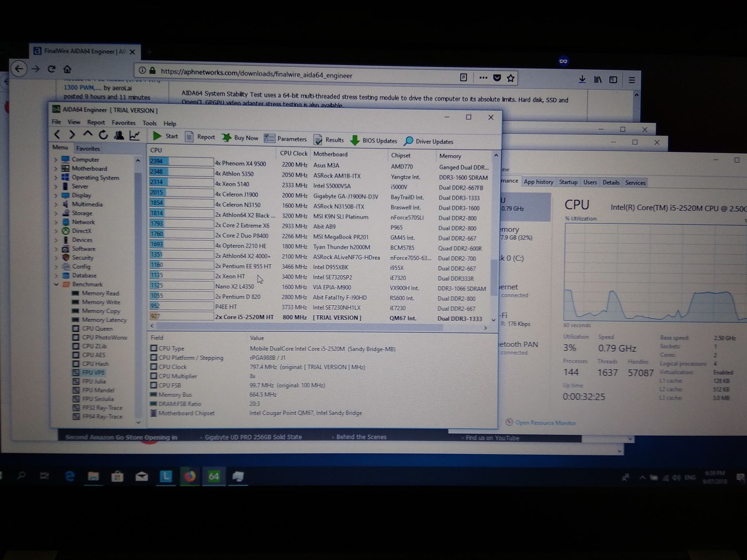Sort by the Motherboard column header
747x560 pixels.
coord(330,154)
